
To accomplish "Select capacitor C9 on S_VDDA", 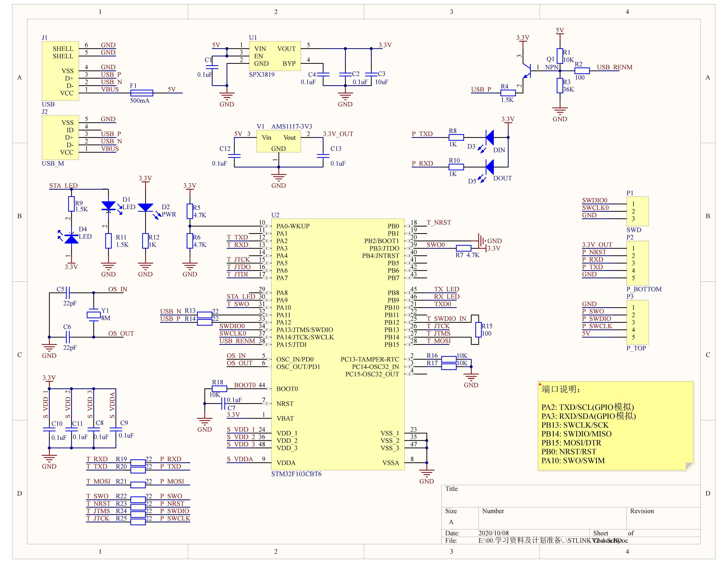I will (116, 430).
